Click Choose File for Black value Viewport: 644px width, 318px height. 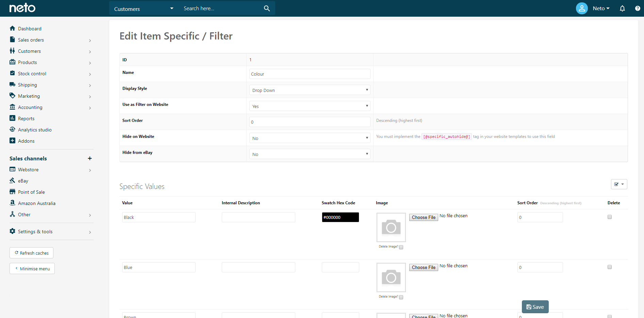(x=424, y=217)
